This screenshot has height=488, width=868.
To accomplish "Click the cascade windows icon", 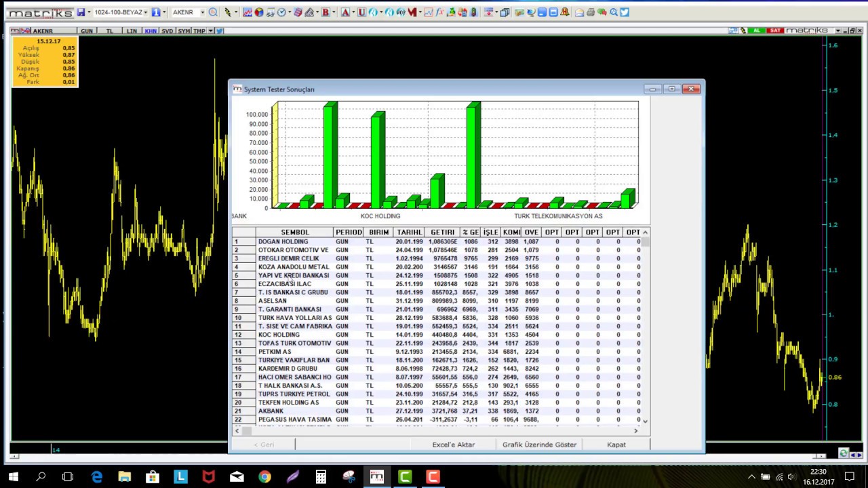I will [505, 12].
